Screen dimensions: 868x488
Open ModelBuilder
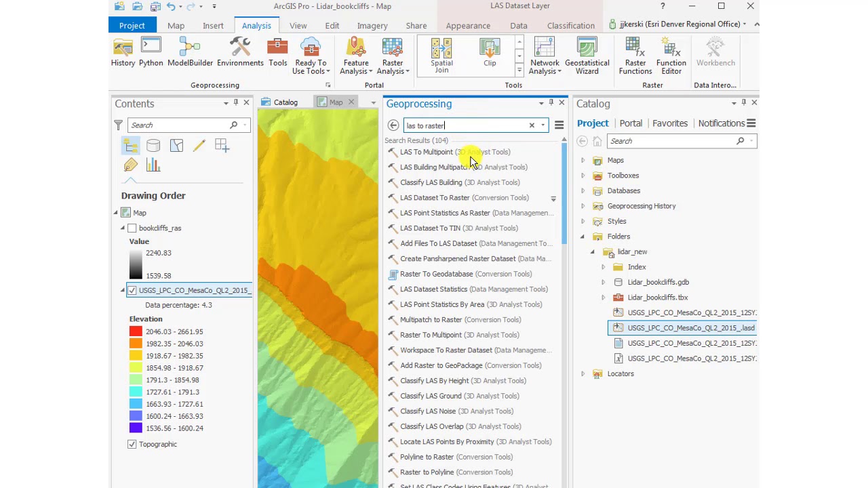[x=190, y=52]
